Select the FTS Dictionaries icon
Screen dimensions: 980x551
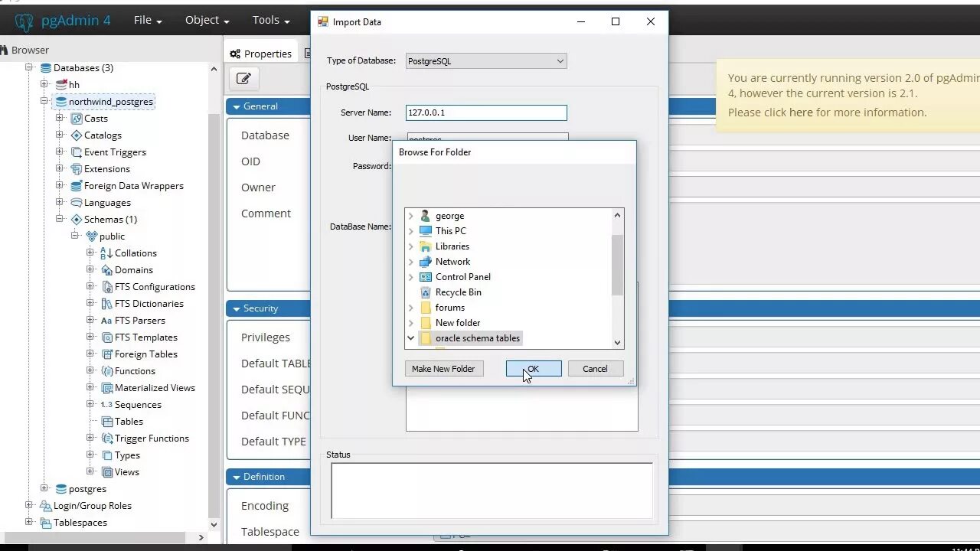(x=106, y=304)
